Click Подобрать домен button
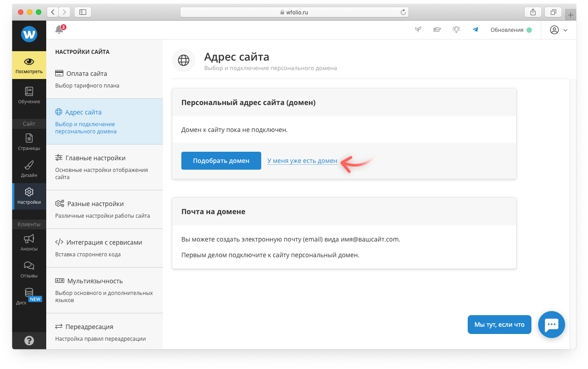 click(221, 161)
